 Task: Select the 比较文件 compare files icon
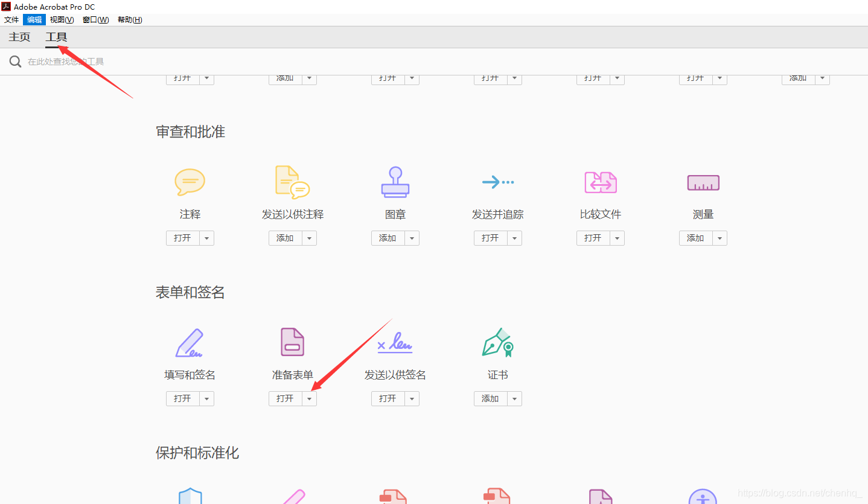601,182
